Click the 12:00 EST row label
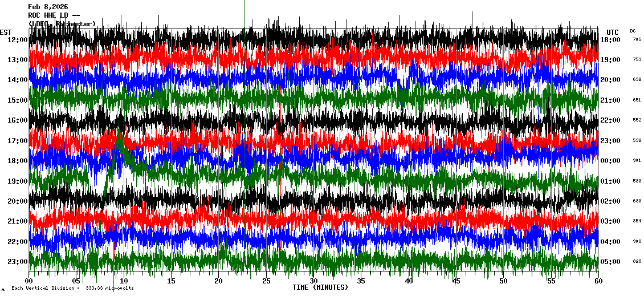Screen dimensions: 644x296 point(18,39)
